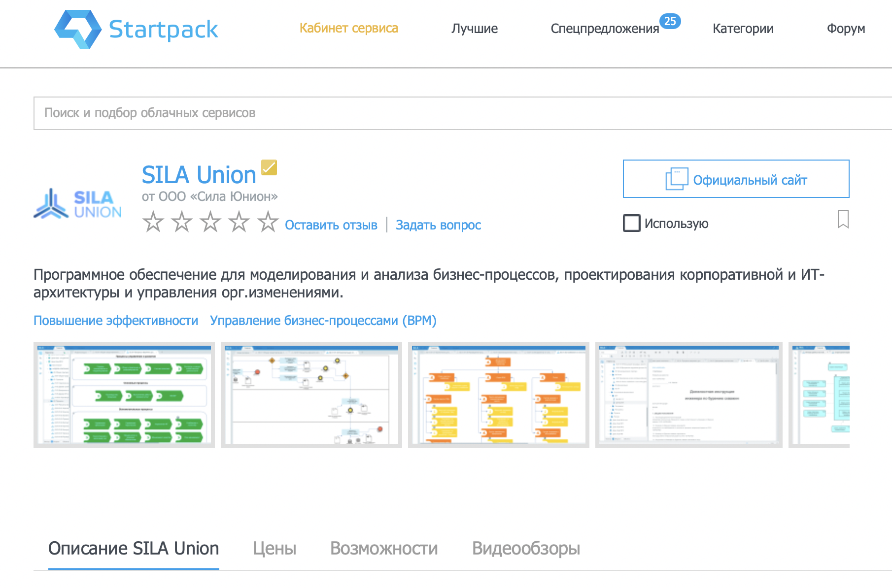Click the Спецпредложения notification badge showing 25
Screen dimensions: 892x588
coord(670,20)
